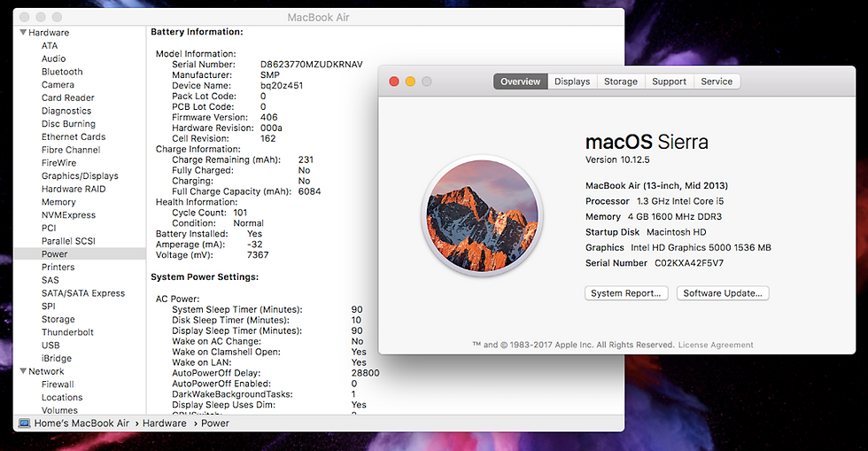The height and width of the screenshot is (451, 868).
Task: Select SAS in the sidebar
Action: [x=50, y=280]
